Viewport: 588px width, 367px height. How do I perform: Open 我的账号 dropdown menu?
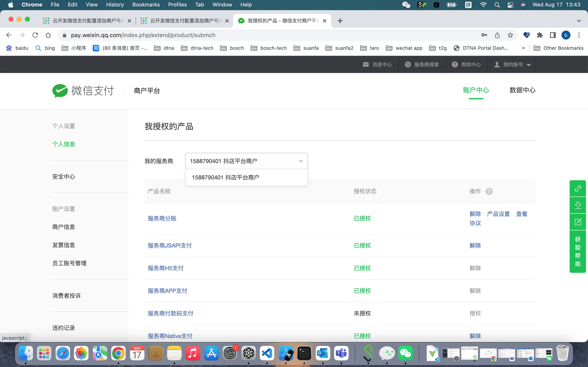512,65
